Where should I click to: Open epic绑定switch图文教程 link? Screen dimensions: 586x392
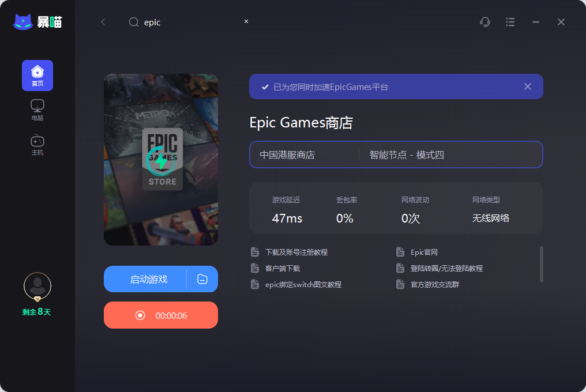click(x=303, y=284)
